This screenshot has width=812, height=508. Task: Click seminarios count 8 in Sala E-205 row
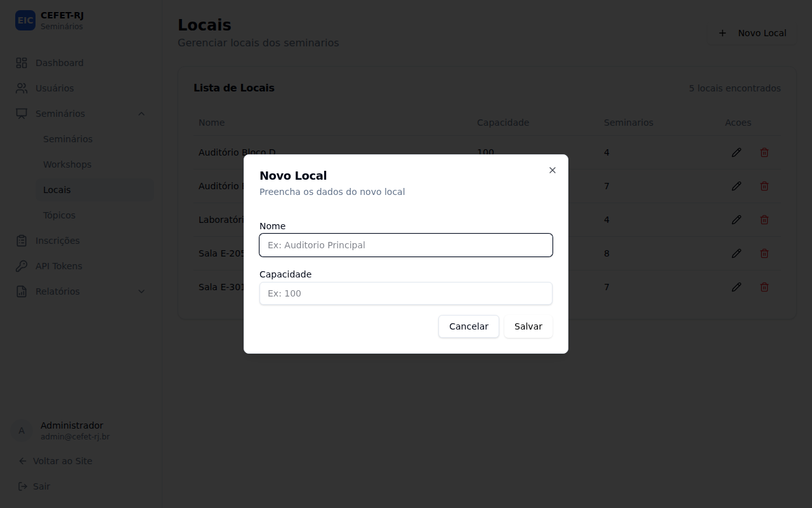606,253
